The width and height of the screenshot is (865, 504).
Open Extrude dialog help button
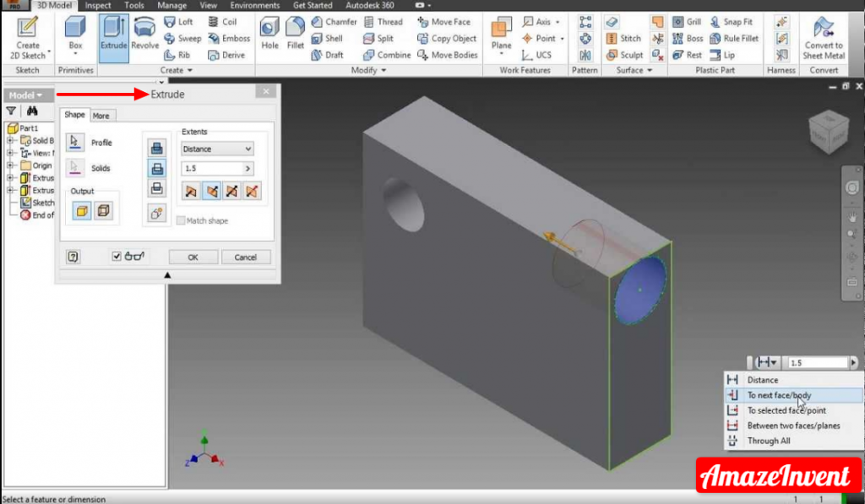(x=73, y=257)
